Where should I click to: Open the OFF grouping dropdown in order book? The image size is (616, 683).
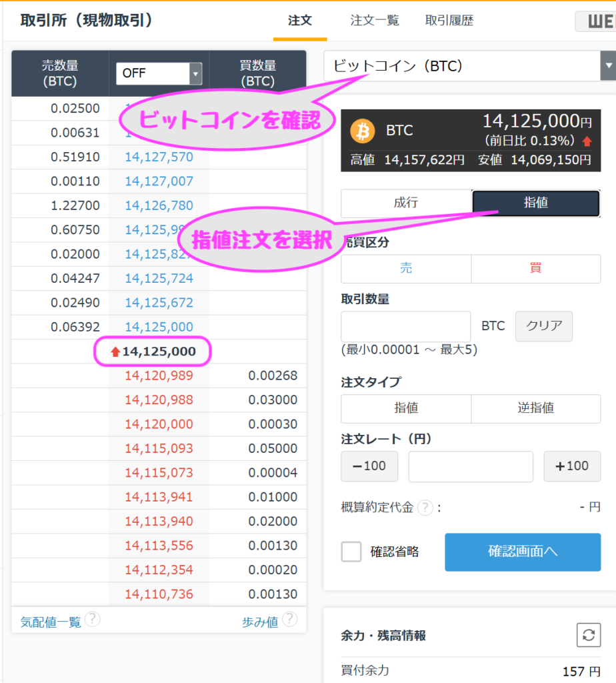pyautogui.click(x=159, y=73)
